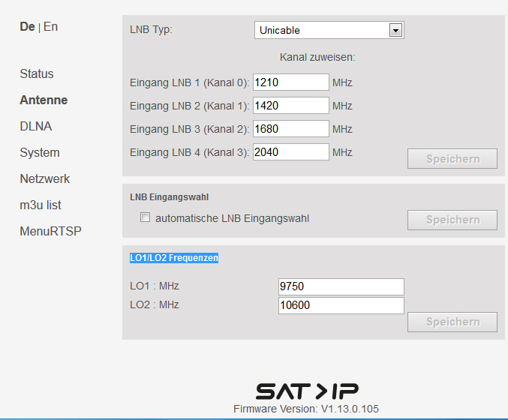
Task: Click the SAT>IP logo
Action: coord(307,391)
